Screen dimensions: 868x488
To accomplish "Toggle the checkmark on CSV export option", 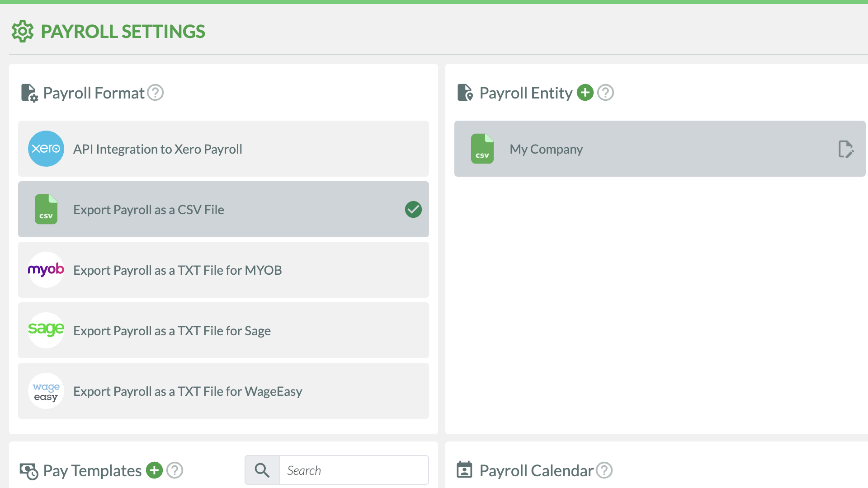I will [x=413, y=209].
